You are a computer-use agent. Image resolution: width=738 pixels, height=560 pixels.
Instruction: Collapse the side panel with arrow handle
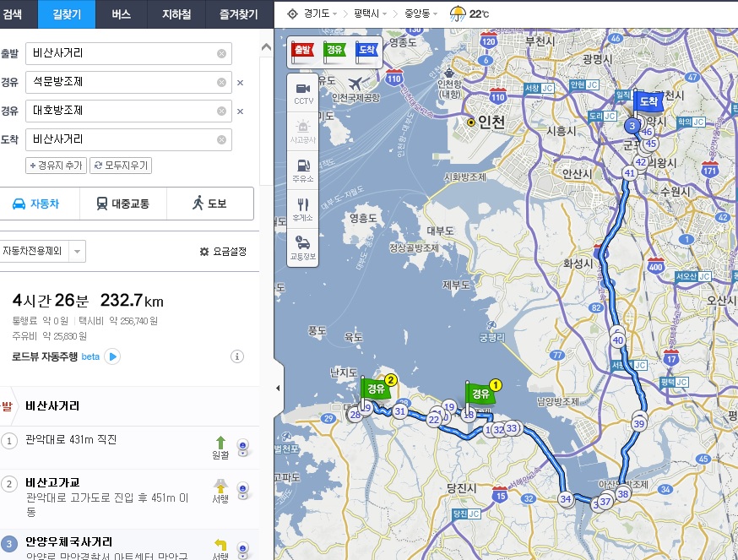[x=279, y=388]
